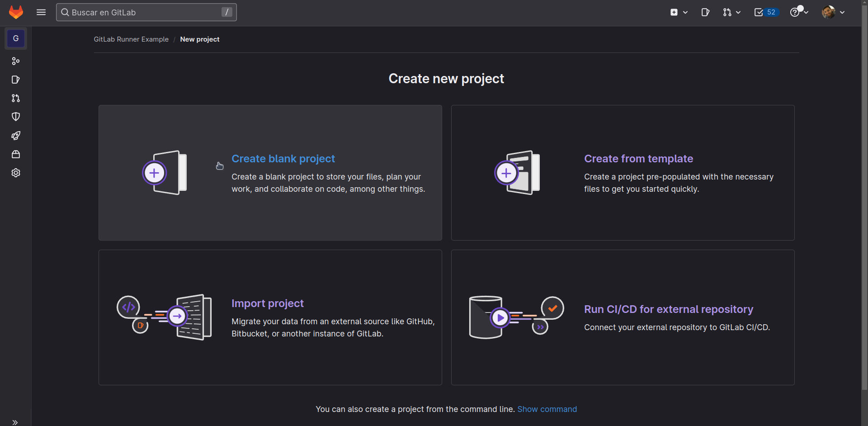Click 'Connect your external repository' text
868x426 pixels.
677,327
